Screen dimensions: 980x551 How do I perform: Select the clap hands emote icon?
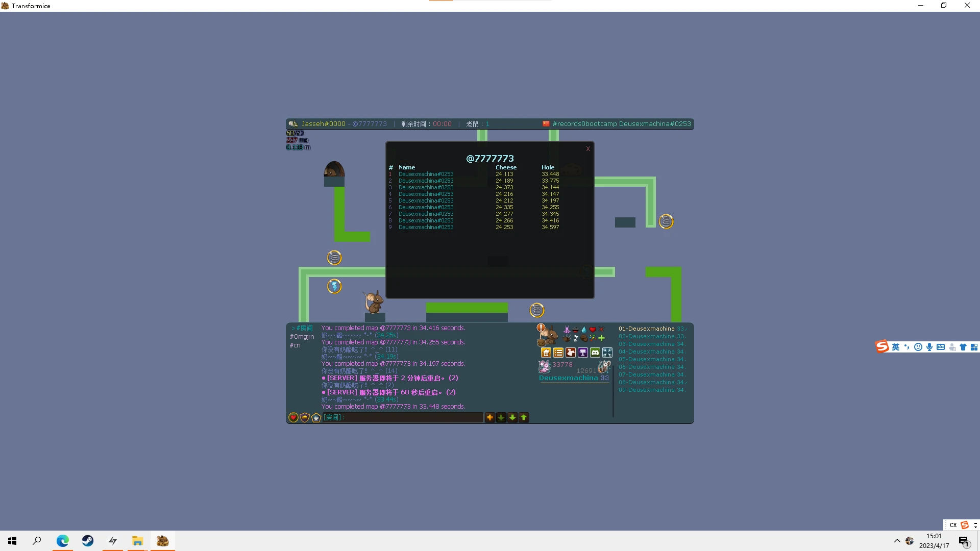coord(567,338)
